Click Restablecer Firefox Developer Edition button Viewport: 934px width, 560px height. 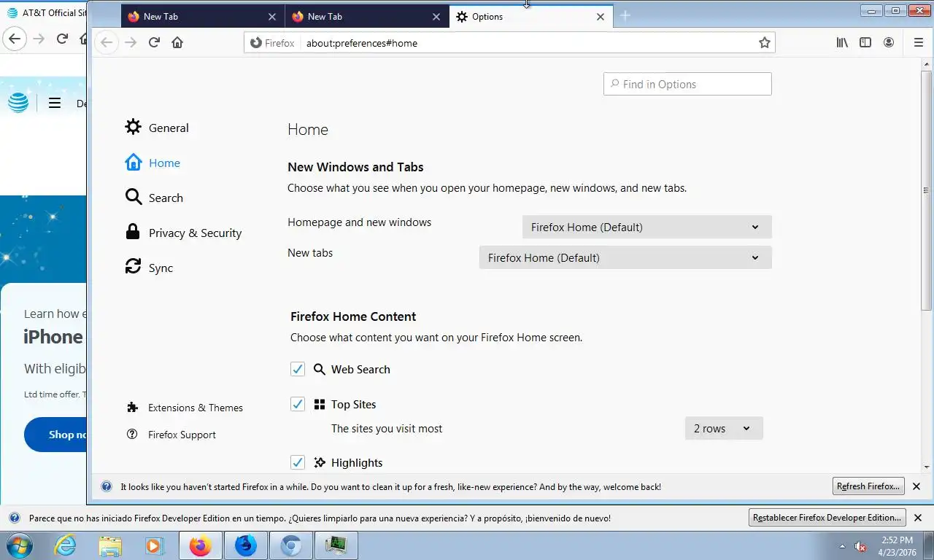pos(827,518)
